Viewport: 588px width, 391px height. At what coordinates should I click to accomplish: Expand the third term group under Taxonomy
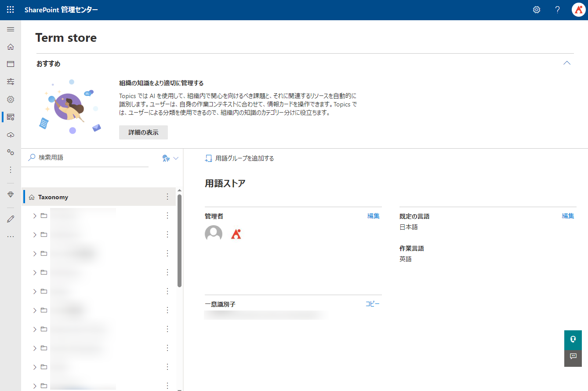click(34, 253)
